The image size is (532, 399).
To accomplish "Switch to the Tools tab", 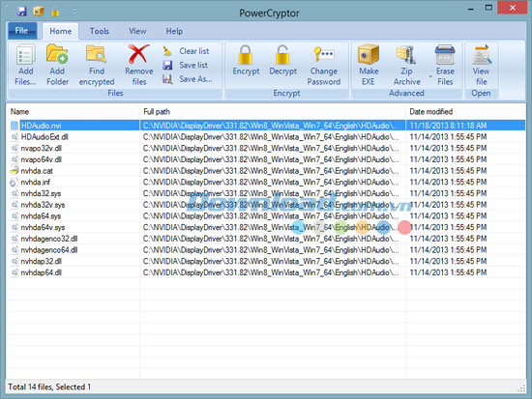I will tap(99, 31).
